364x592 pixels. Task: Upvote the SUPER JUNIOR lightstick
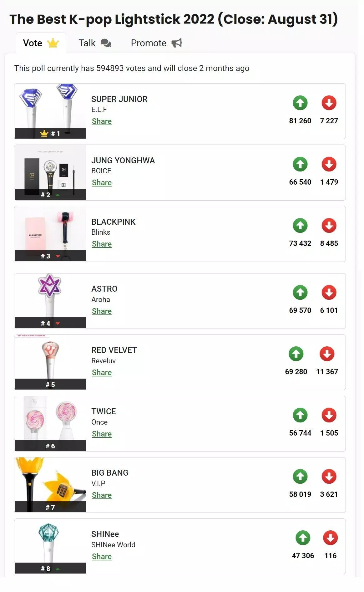[x=300, y=103]
